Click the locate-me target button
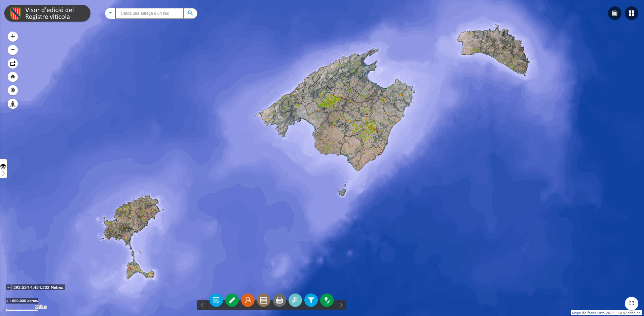 point(13,90)
